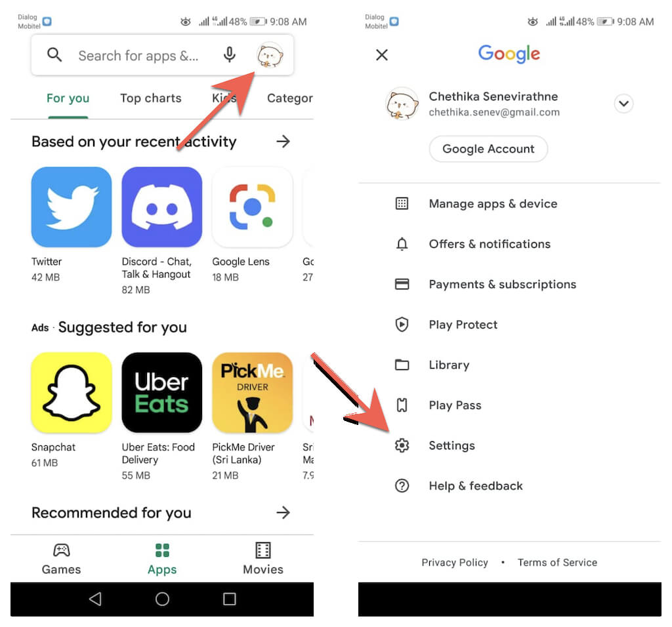Open the Discord app icon
The image size is (672, 627).
click(162, 207)
